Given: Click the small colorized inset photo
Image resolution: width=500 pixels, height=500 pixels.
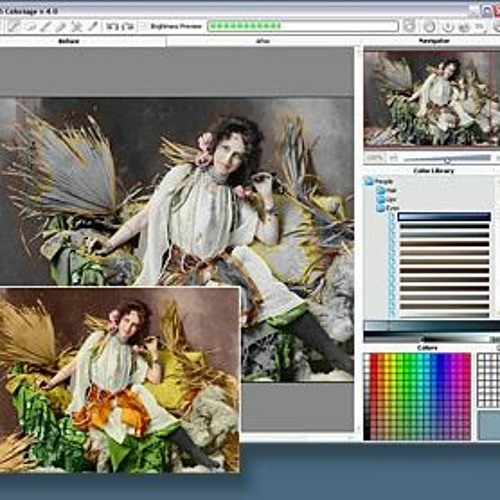Looking at the screenshot, I should (x=119, y=379).
